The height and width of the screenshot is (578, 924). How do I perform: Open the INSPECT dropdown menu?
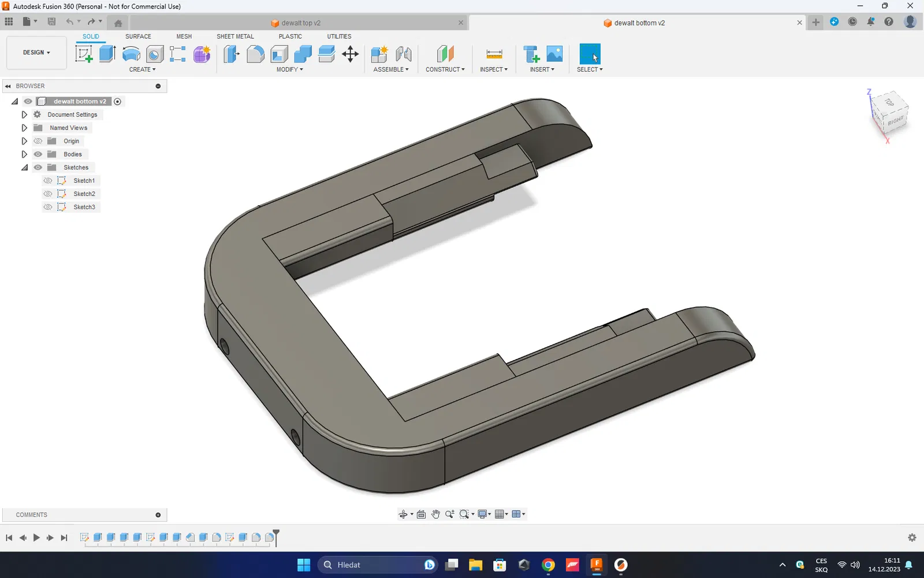coord(494,69)
